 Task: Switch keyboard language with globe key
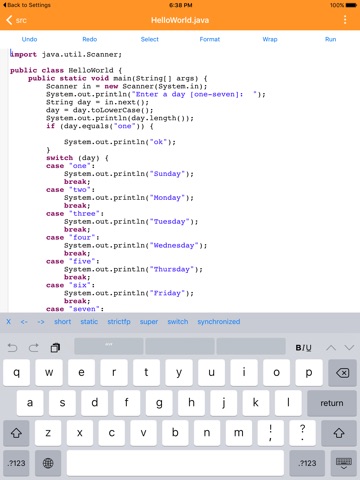pos(48,463)
